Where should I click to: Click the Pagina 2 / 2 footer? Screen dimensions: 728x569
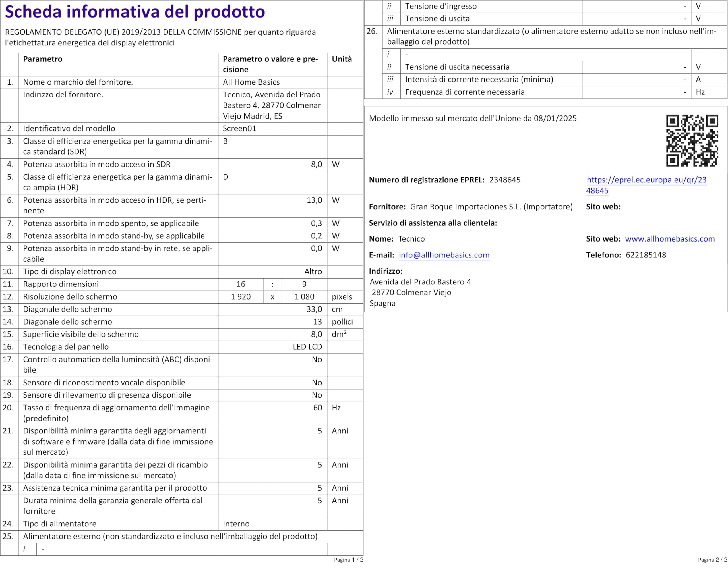coord(712,560)
